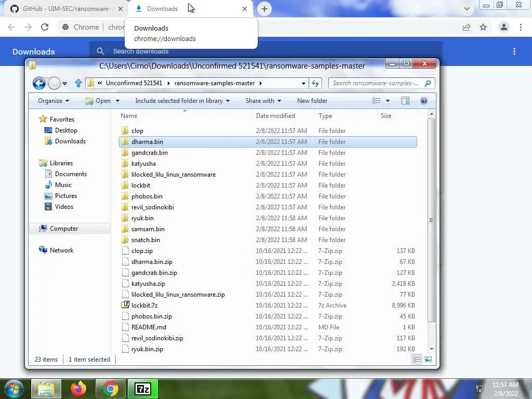Click the search magnifier in Explorer
Image resolution: width=532 pixels, height=399 pixels.
click(428, 83)
